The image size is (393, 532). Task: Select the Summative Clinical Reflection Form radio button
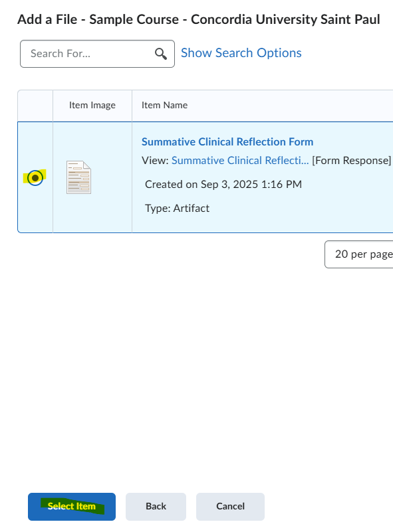pyautogui.click(x=35, y=177)
